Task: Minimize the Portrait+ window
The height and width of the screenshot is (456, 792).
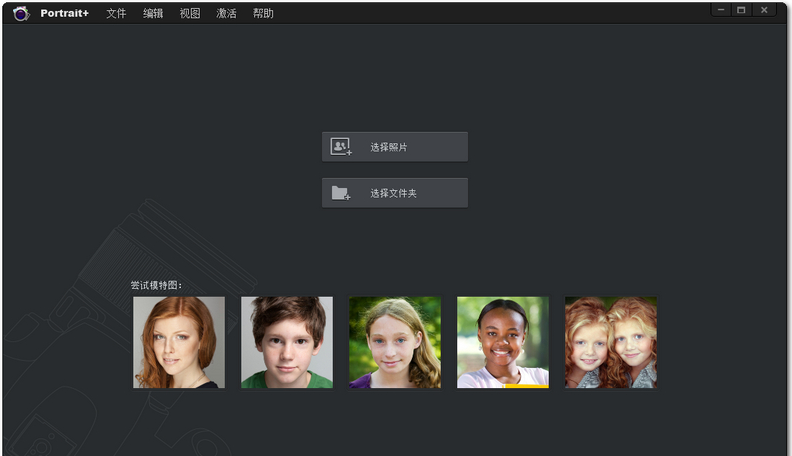Action: point(721,9)
